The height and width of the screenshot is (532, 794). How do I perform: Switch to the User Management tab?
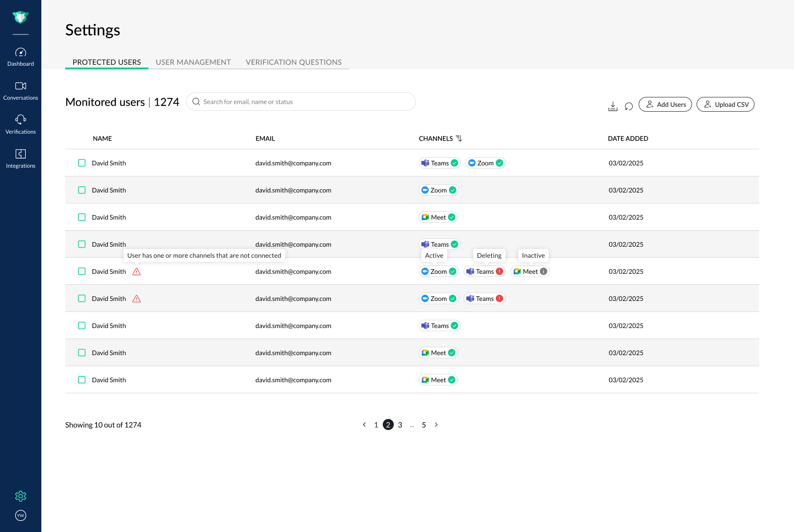(193, 62)
